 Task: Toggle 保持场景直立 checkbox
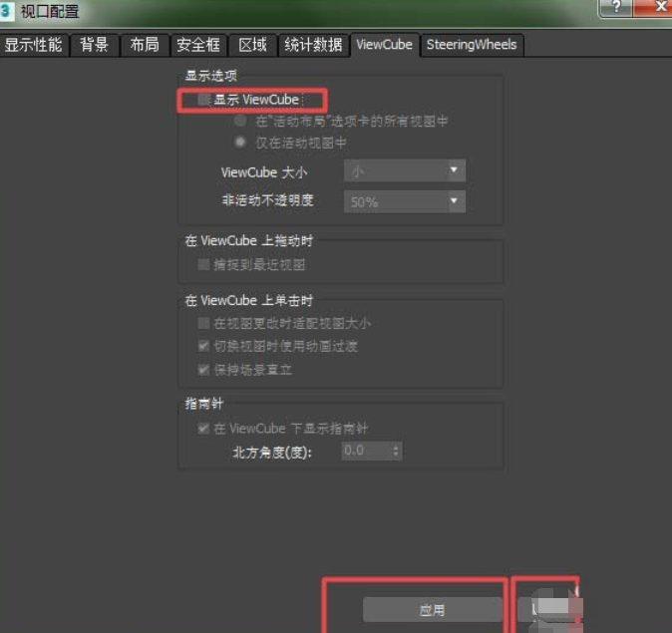pyautogui.click(x=204, y=370)
